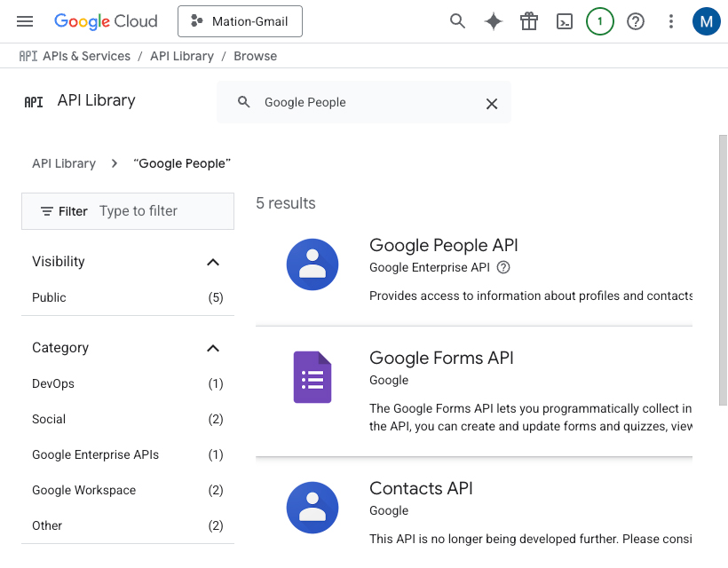Viewport: 728px width, 568px height.
Task: Collapse the Visibility section chevron
Action: point(213,262)
